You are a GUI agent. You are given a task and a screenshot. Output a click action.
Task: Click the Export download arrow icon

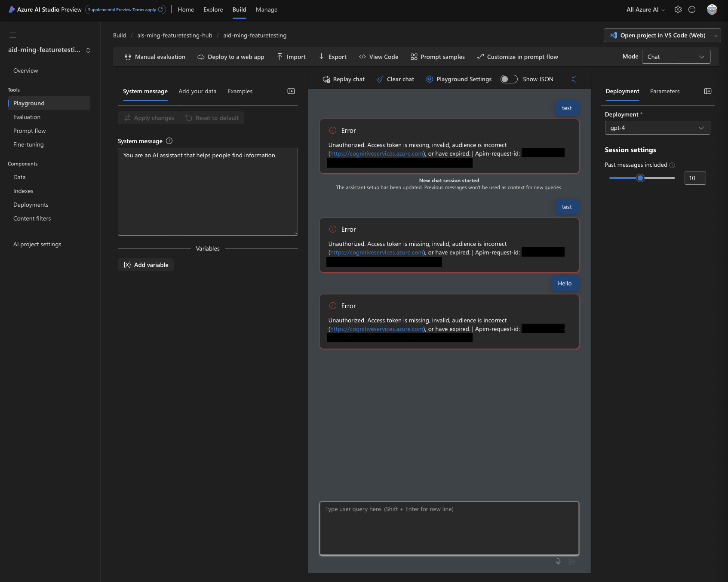pyautogui.click(x=322, y=57)
